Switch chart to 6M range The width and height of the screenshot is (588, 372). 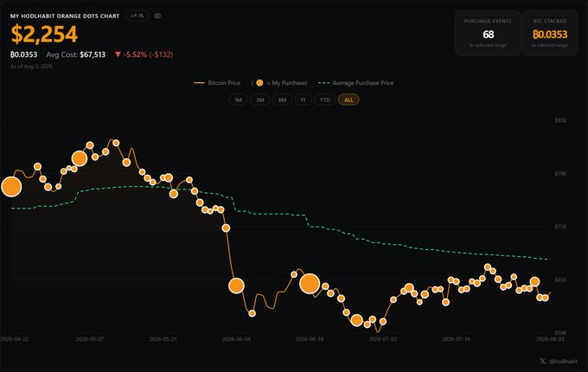pos(282,99)
